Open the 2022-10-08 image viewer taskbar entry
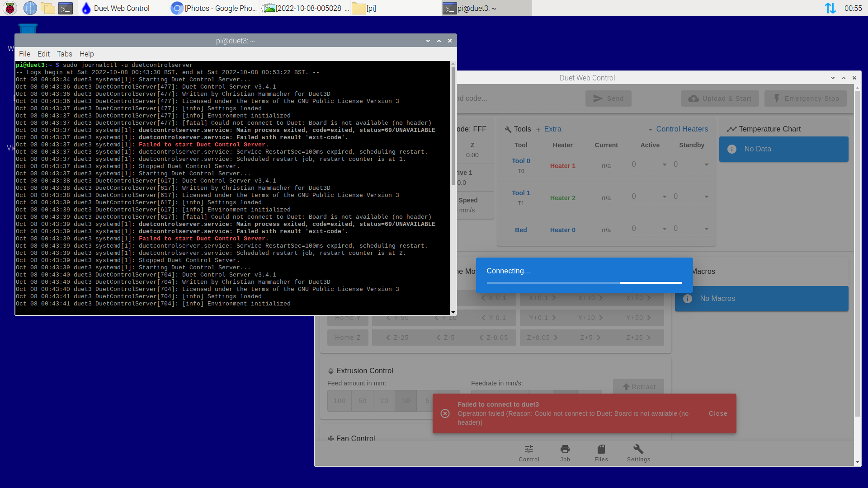This screenshot has width=868, height=488. tap(306, 8)
